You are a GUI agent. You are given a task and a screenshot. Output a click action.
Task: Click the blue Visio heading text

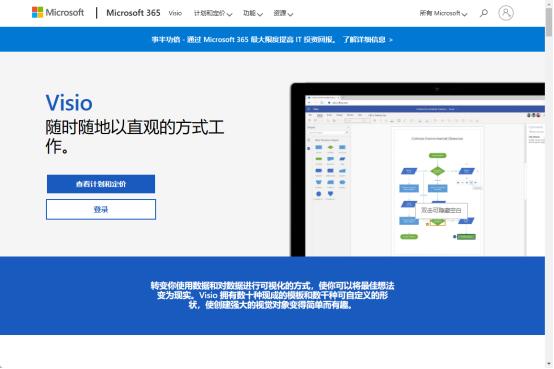(69, 103)
